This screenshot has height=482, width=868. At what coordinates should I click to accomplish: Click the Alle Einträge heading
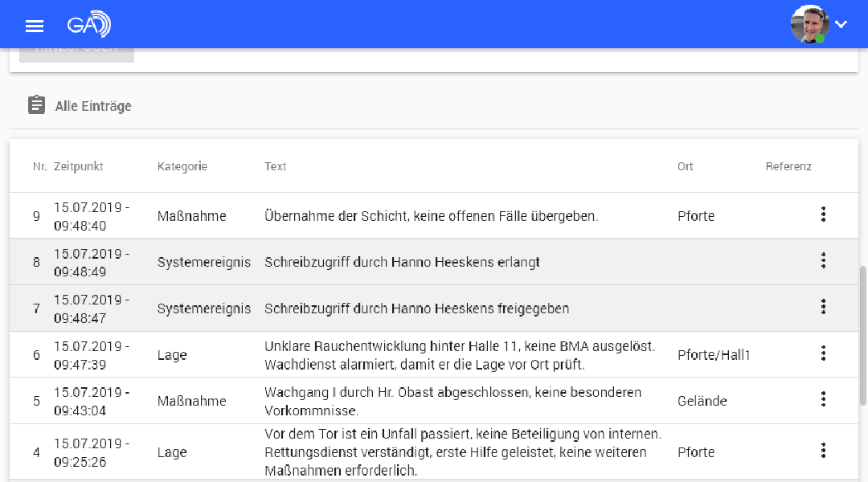92,105
